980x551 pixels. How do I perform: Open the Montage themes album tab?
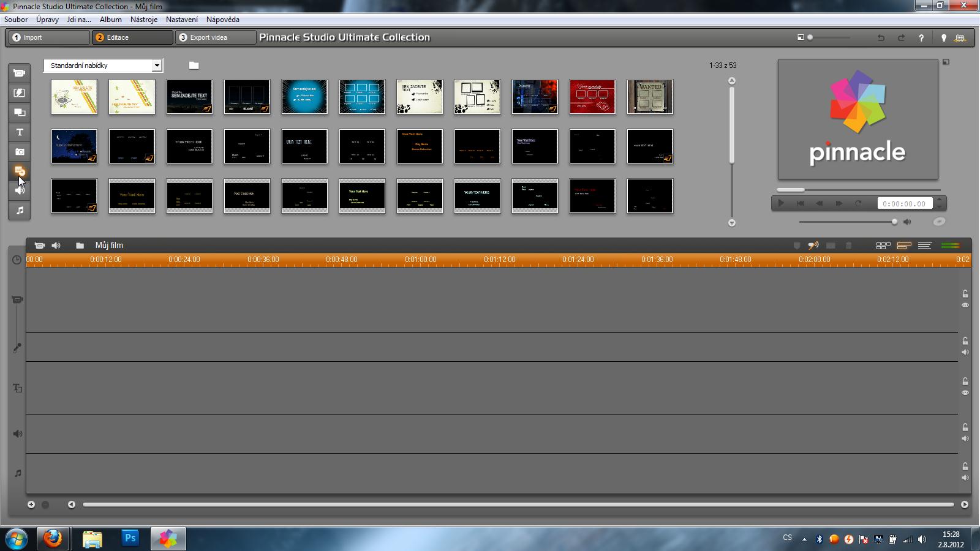(x=19, y=112)
